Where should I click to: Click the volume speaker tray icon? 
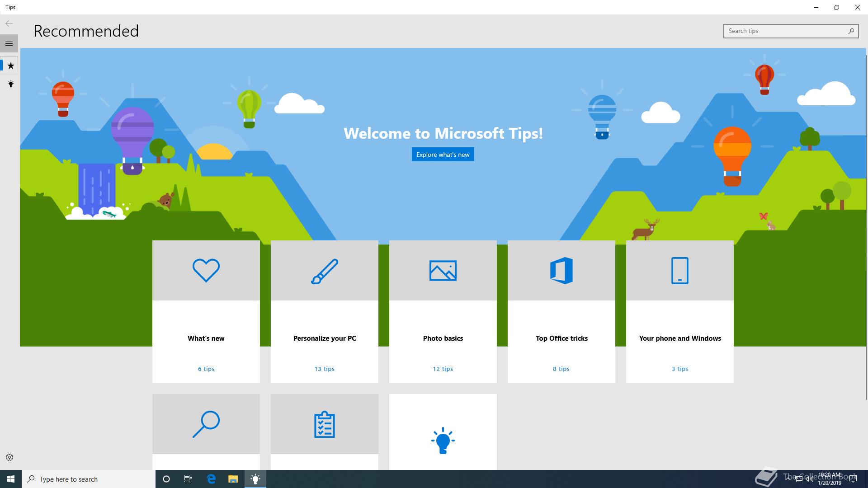pos(810,479)
